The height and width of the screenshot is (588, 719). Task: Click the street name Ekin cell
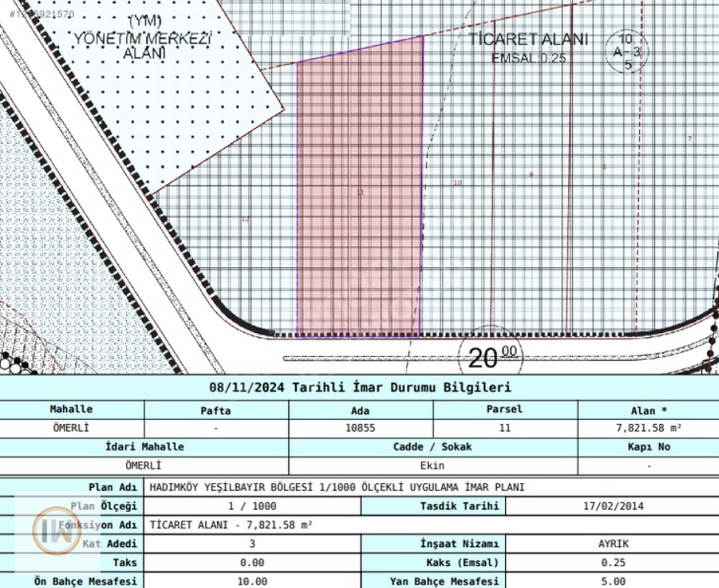[x=432, y=466]
